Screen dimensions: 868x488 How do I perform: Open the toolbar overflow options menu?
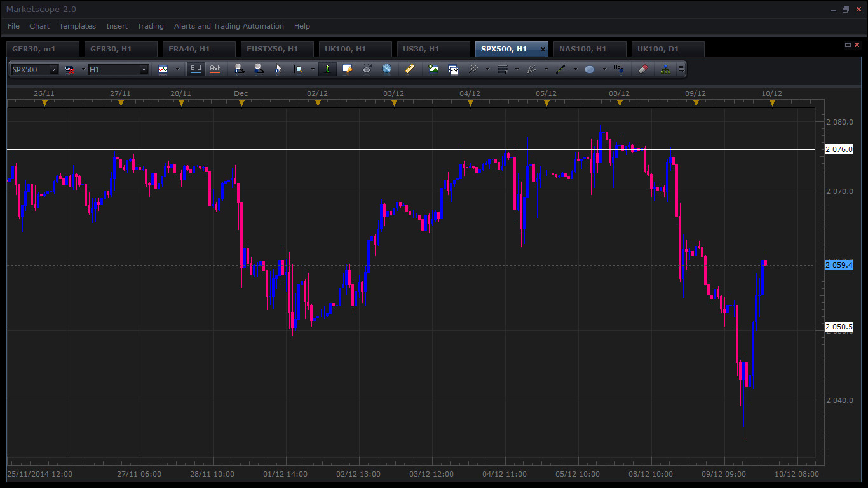(x=681, y=69)
